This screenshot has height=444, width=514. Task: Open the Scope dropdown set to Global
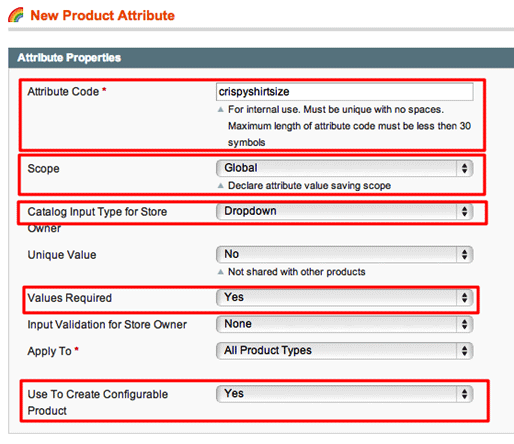[344, 168]
